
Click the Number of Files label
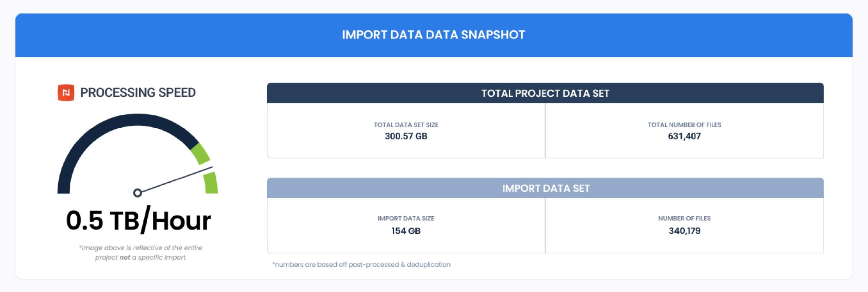684,218
